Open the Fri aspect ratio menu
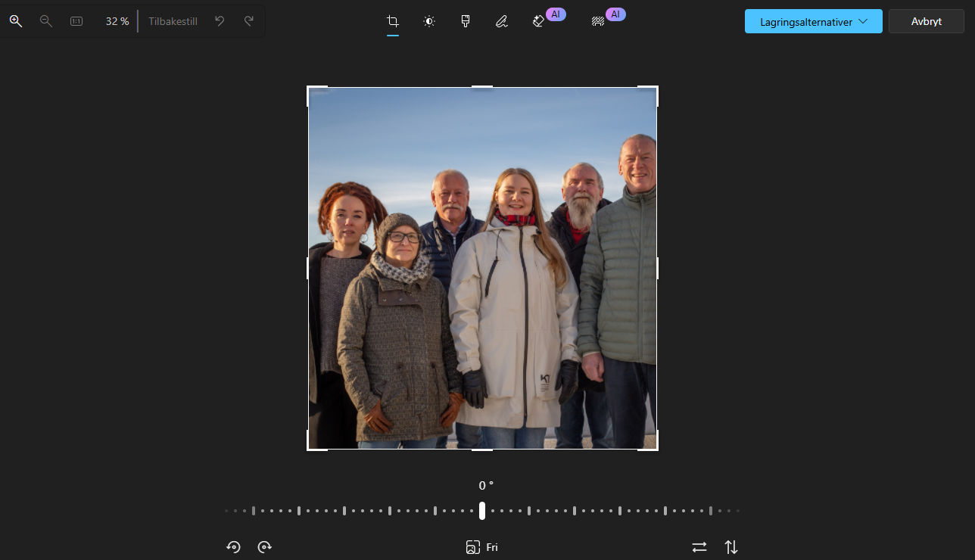The height and width of the screenshot is (560, 975). pyautogui.click(x=482, y=547)
